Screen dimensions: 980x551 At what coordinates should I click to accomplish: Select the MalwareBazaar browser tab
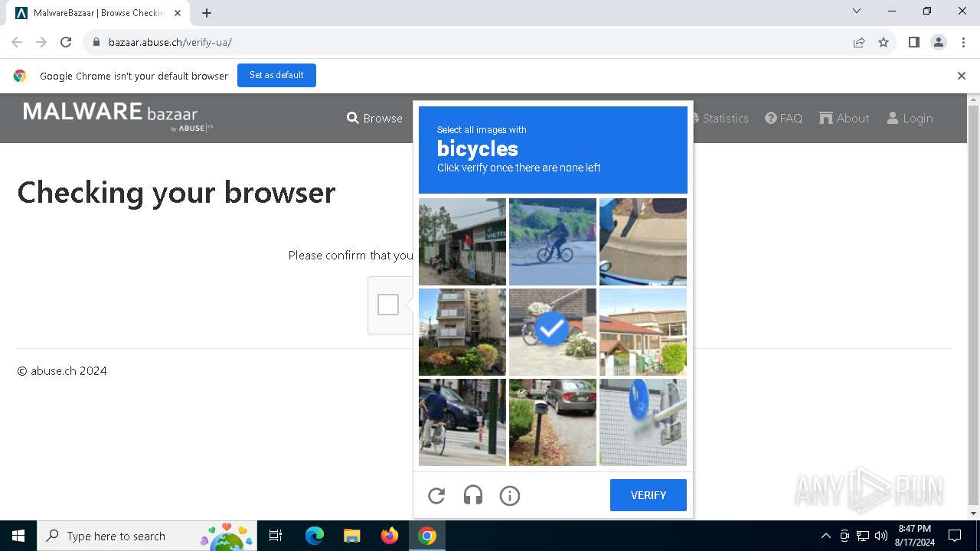tap(100, 13)
